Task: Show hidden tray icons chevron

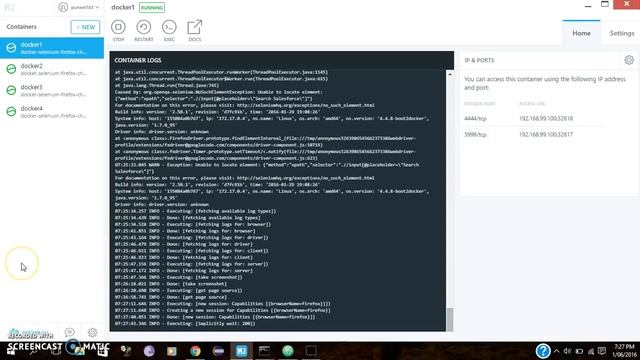Action: [556, 351]
